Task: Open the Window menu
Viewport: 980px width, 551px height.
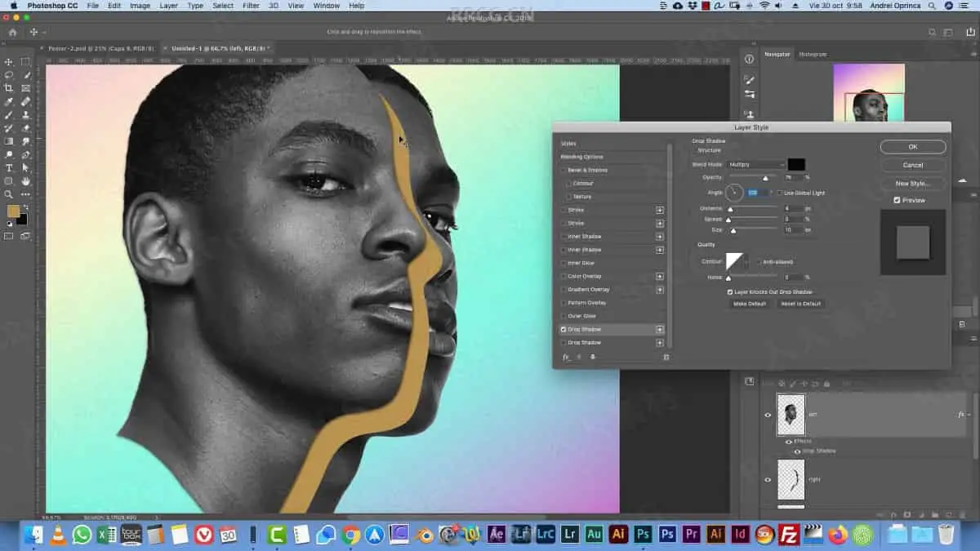Action: (326, 6)
